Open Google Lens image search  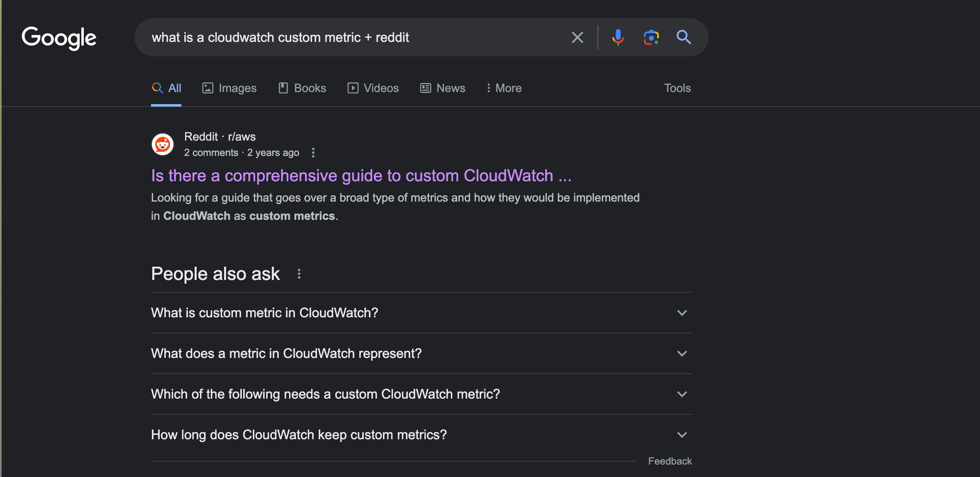(x=651, y=37)
